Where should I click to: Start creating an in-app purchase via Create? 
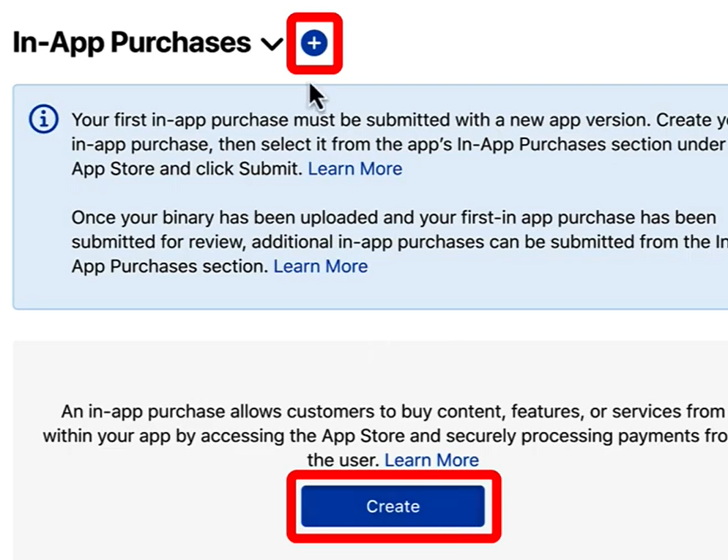(x=393, y=506)
